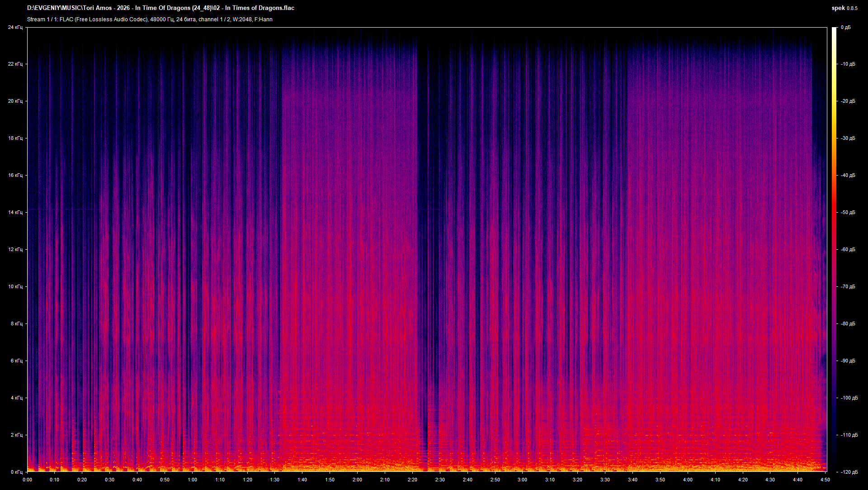Pick the '-20 дБ' level label
868x490 pixels.
(x=848, y=101)
